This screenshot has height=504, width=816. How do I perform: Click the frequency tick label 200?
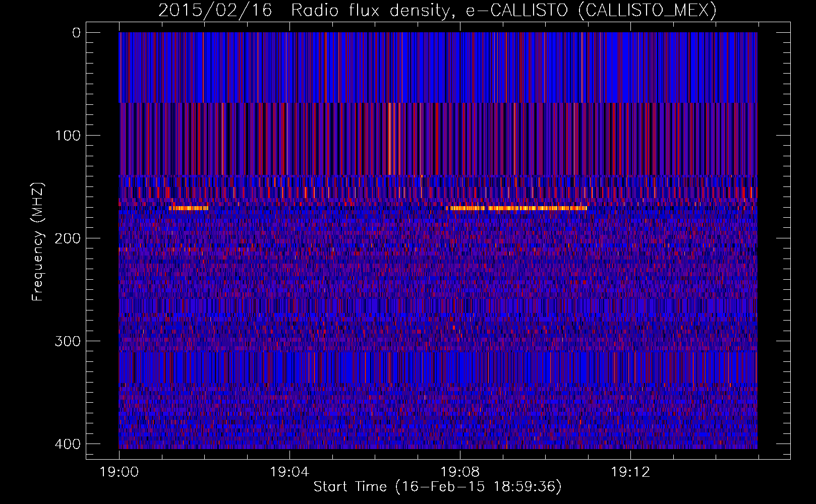click(x=67, y=238)
